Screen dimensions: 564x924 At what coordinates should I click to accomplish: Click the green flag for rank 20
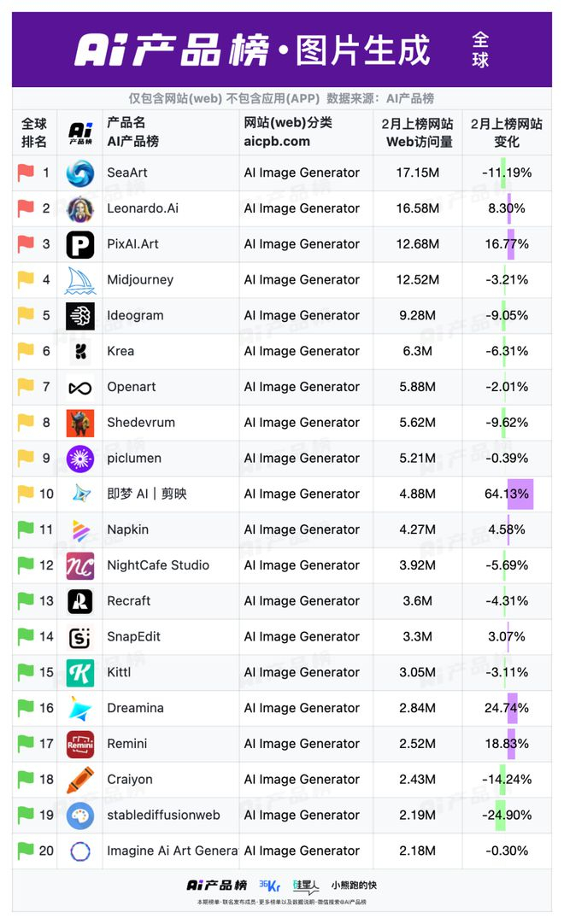[26, 851]
